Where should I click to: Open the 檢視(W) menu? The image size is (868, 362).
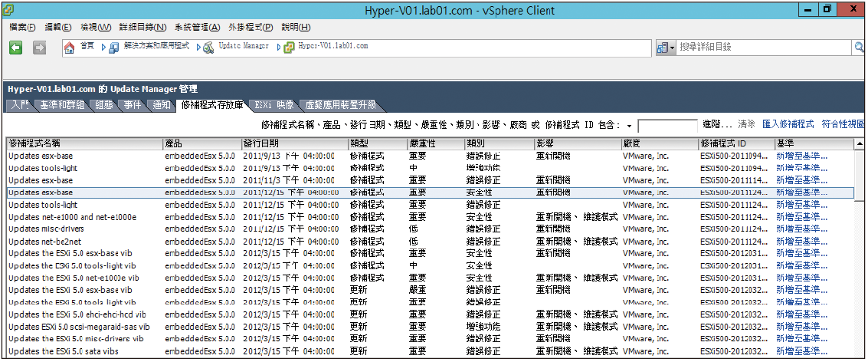tap(96, 27)
